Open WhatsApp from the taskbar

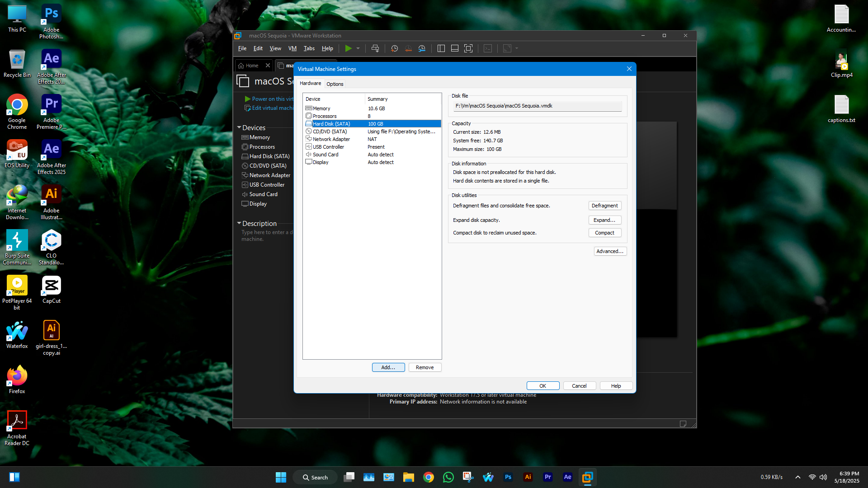448,477
